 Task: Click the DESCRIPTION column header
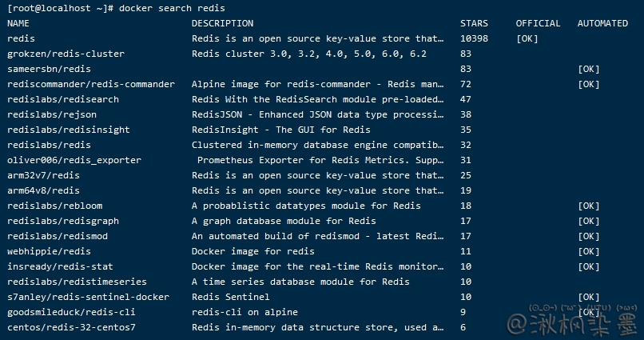(222, 23)
